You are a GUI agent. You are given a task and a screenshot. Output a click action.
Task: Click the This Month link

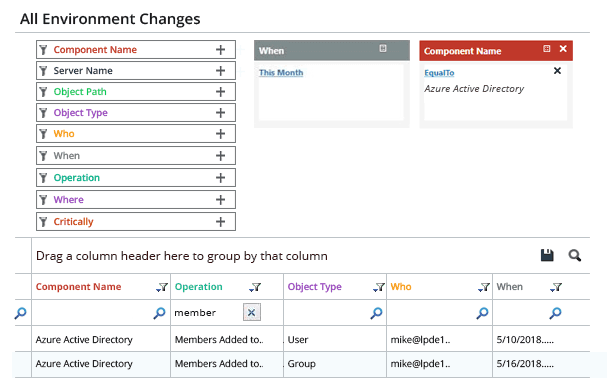coord(281,73)
